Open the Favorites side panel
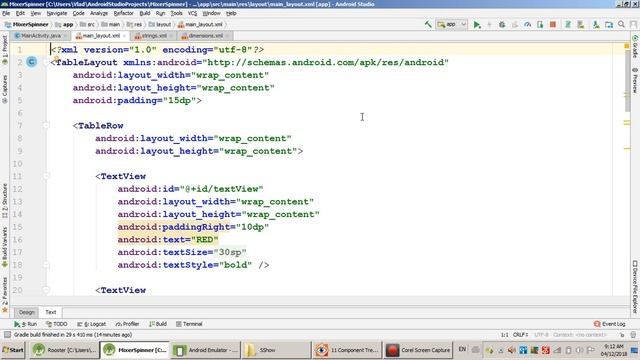This screenshot has height=360, width=640. pyautogui.click(x=5, y=295)
